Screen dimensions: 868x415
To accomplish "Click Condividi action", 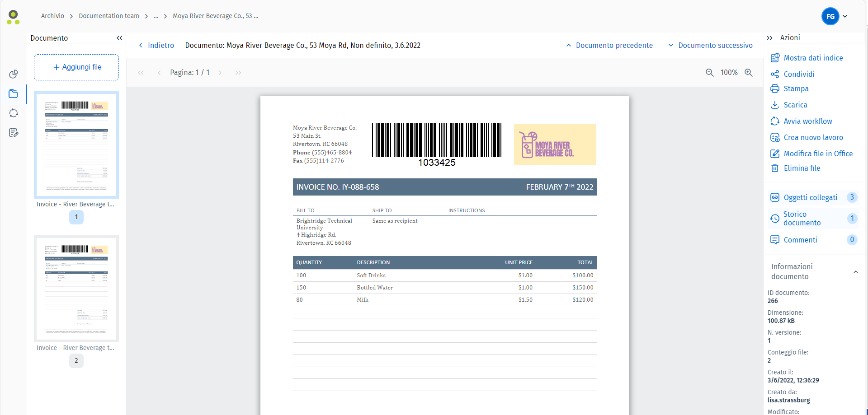I will click(799, 74).
